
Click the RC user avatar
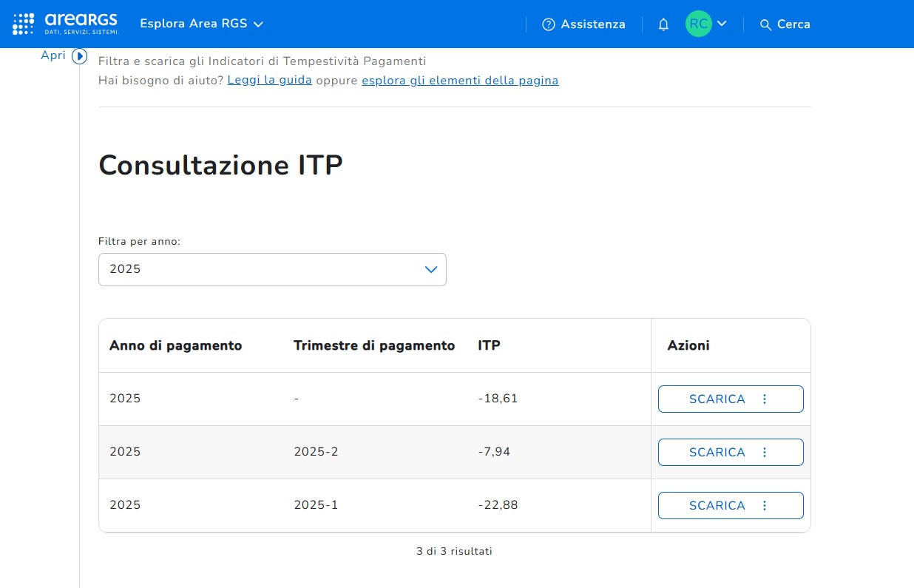[698, 24]
